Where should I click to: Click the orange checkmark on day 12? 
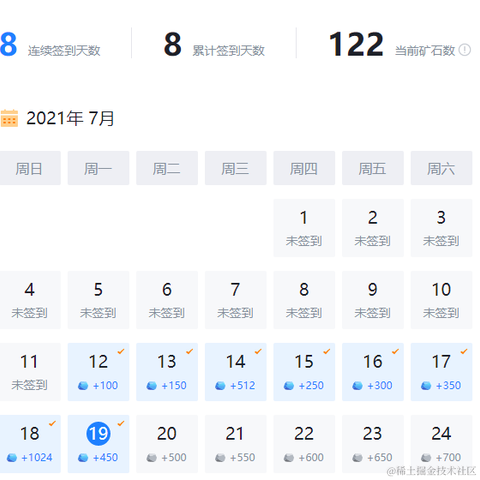[121, 351]
